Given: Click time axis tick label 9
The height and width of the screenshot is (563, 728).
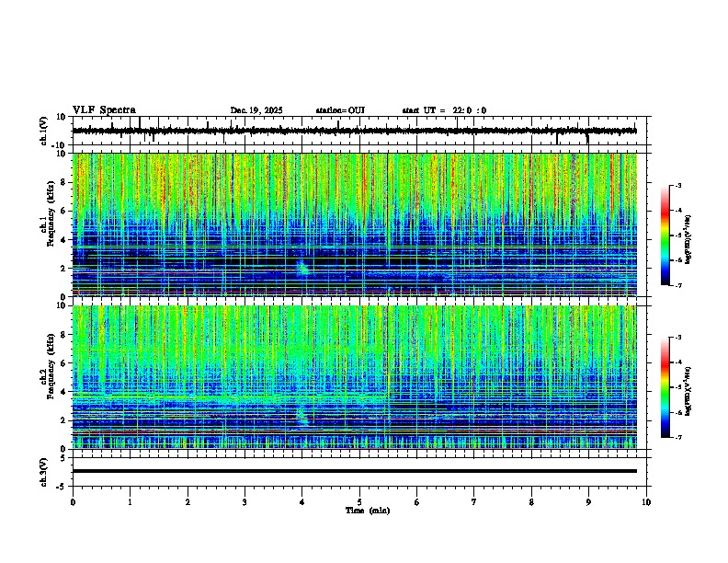Looking at the screenshot, I should pos(588,502).
